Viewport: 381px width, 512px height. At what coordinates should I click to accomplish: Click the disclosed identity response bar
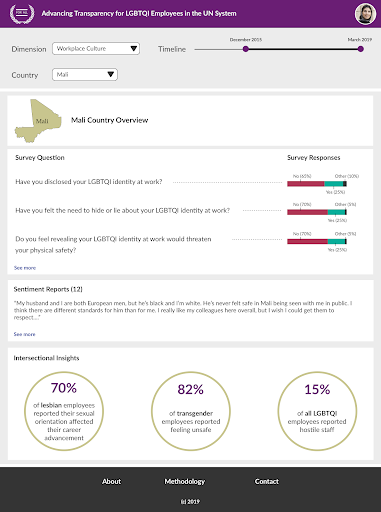click(317, 184)
